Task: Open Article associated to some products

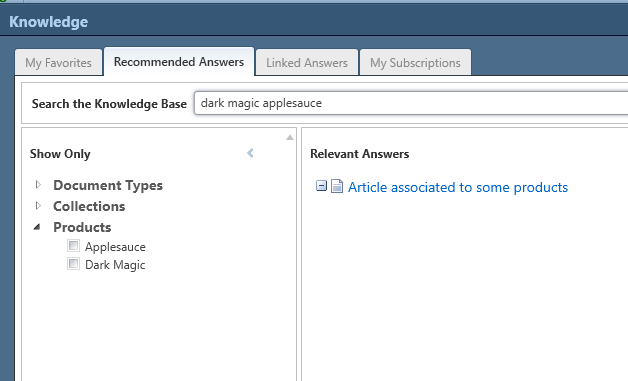Action: pos(458,187)
